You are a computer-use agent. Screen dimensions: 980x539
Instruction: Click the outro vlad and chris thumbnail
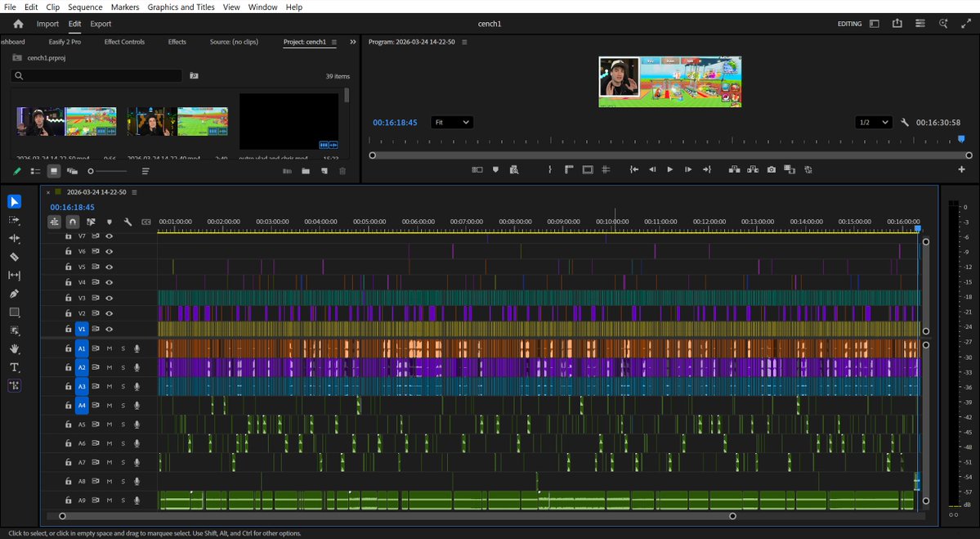tap(288, 119)
